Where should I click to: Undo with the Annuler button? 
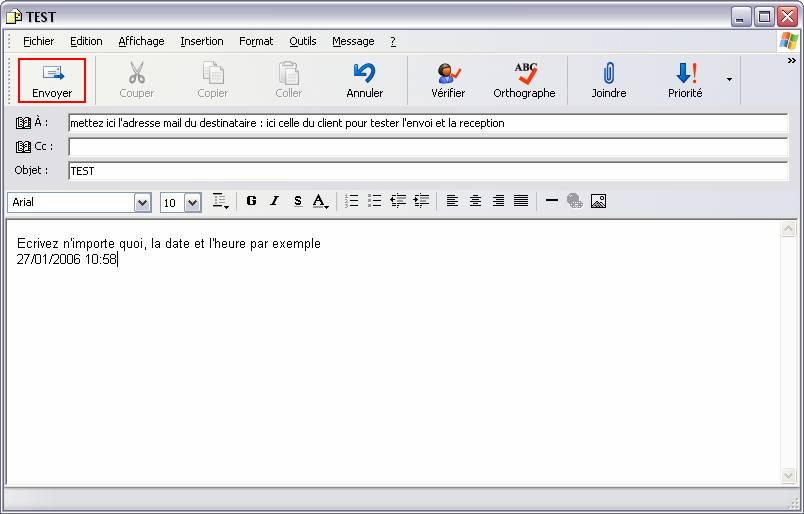(365, 81)
